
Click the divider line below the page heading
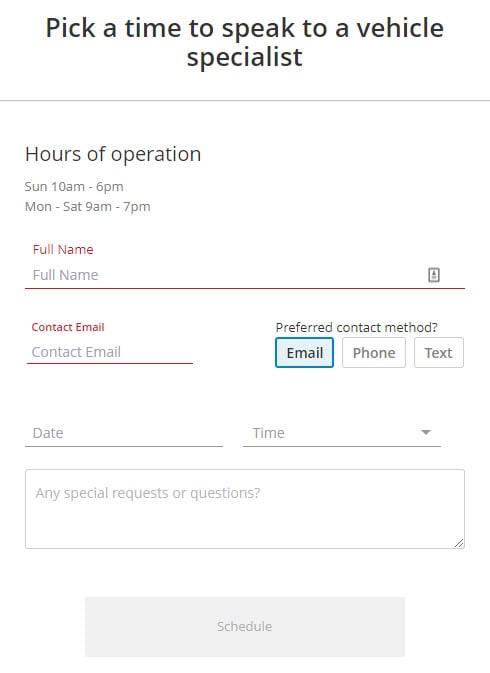(x=245, y=101)
